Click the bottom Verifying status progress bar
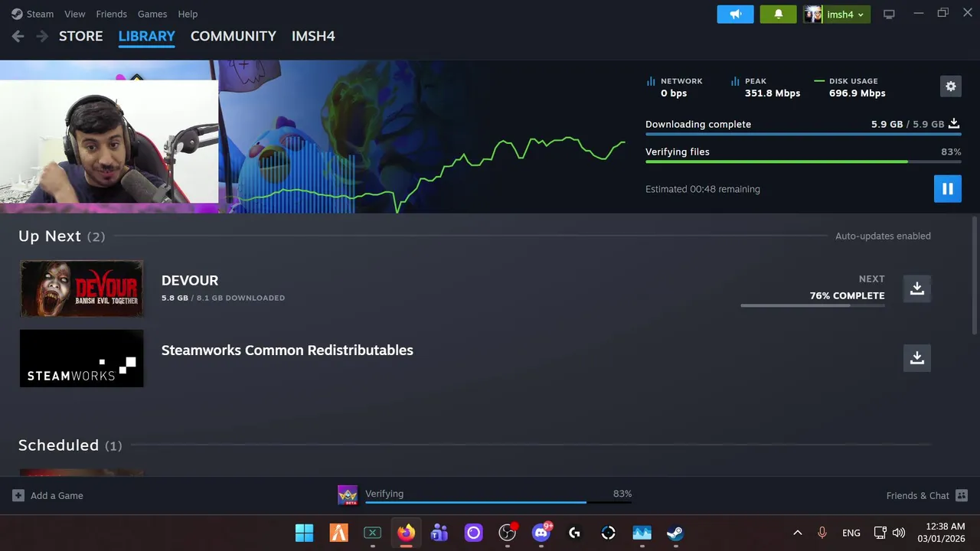The height and width of the screenshot is (551, 980). (498, 503)
